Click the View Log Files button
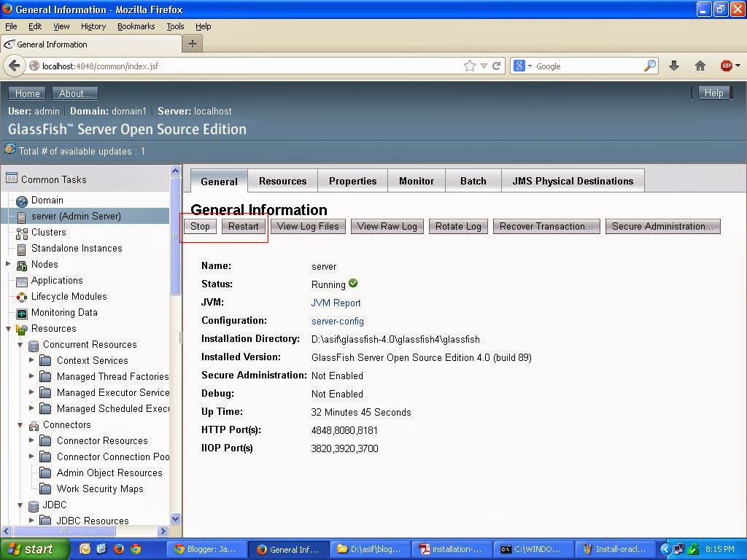 [x=308, y=226]
